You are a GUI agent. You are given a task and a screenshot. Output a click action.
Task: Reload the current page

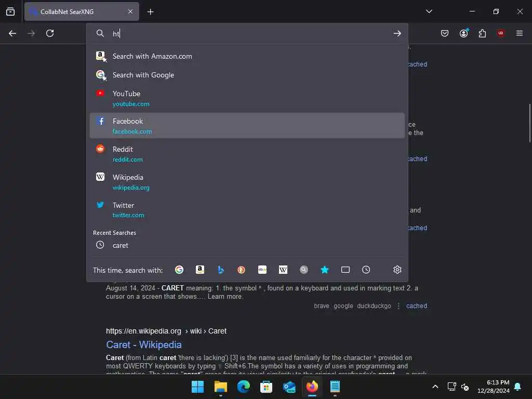coord(50,33)
